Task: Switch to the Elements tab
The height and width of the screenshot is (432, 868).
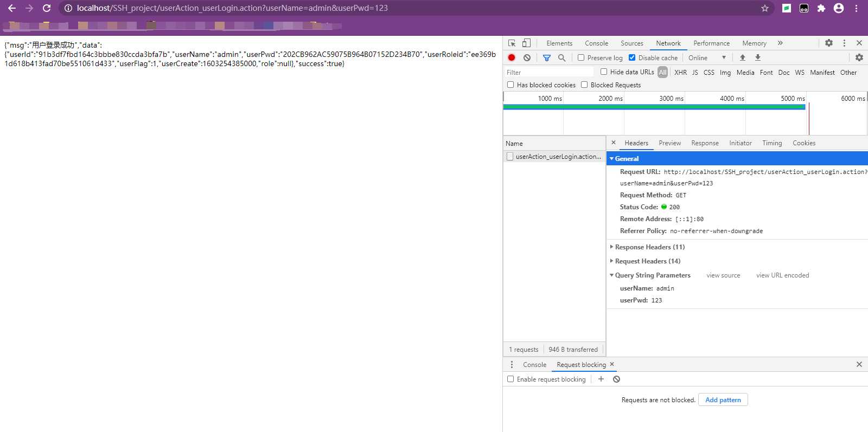Action: pyautogui.click(x=559, y=43)
